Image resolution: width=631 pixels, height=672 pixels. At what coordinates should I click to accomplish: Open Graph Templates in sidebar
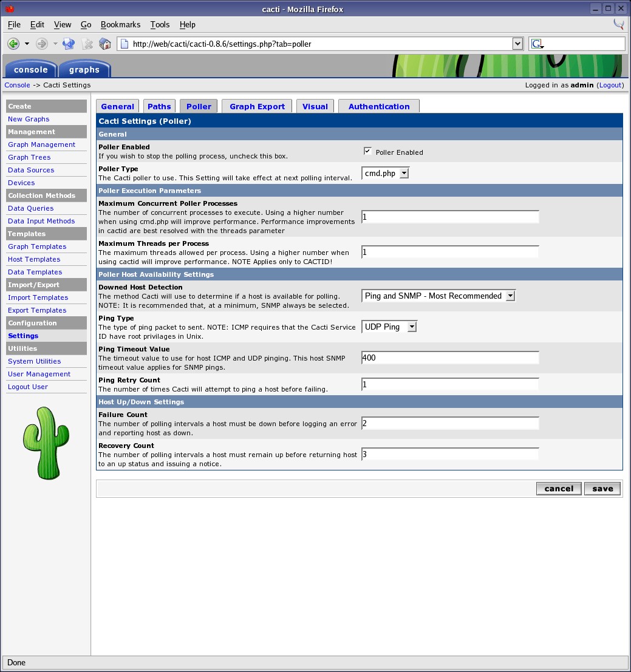click(x=37, y=246)
